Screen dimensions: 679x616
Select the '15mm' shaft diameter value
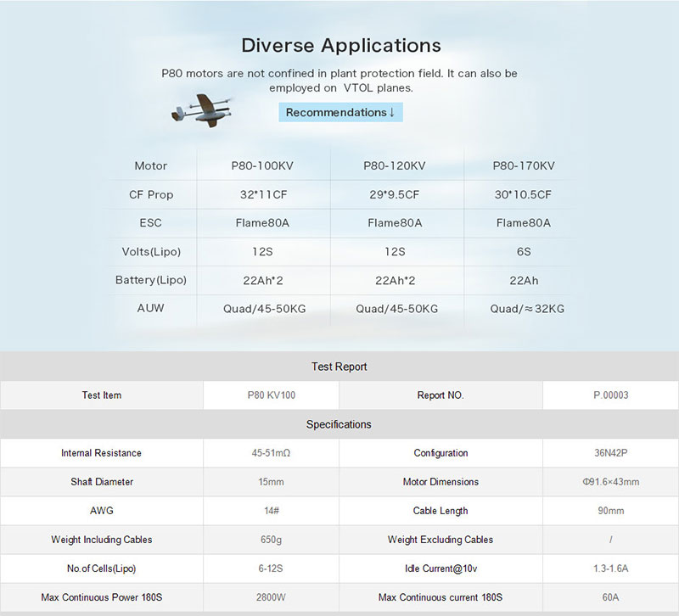271,482
